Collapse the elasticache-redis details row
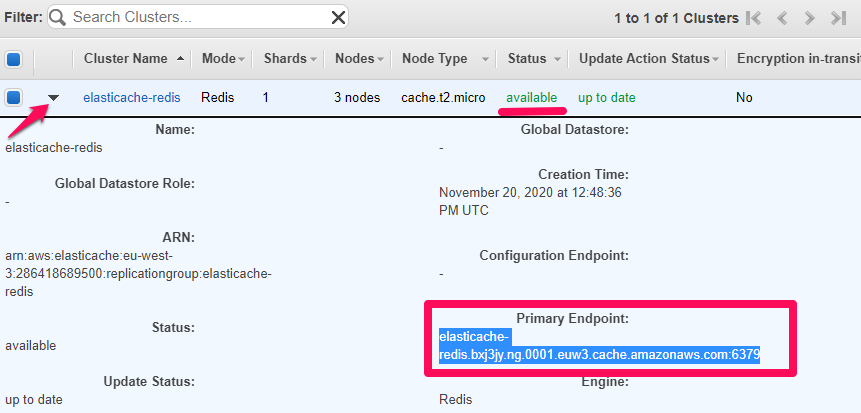This screenshot has width=861, height=413. tap(54, 98)
